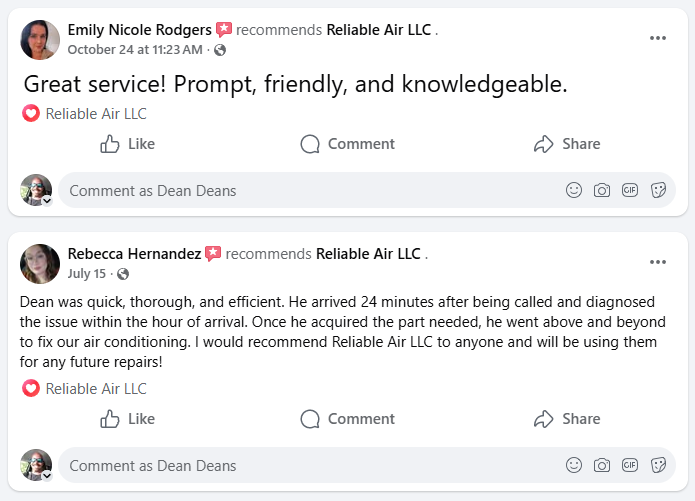This screenshot has width=695, height=501.
Task: Add a sticker to Emily's post comment
Action: point(658,190)
